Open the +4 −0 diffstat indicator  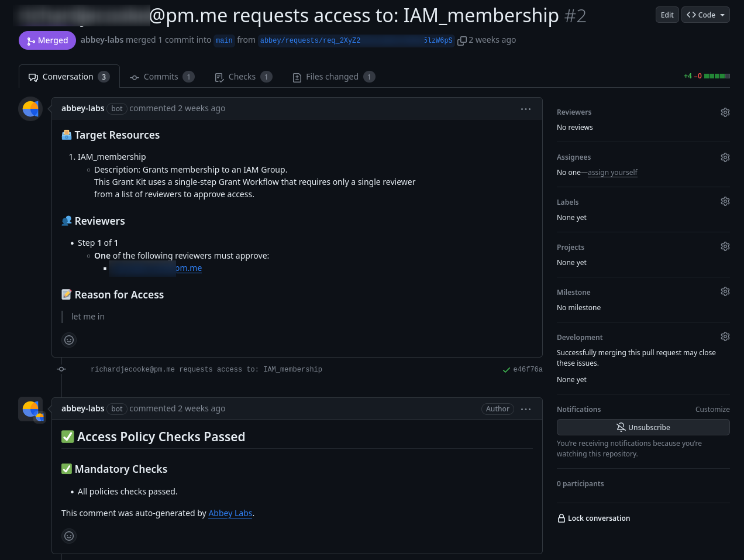[x=707, y=76]
